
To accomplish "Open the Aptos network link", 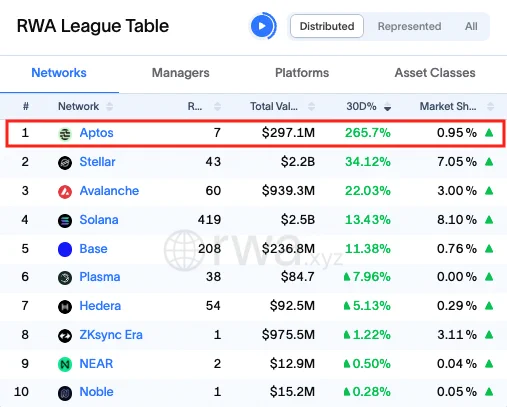I will click(x=96, y=133).
